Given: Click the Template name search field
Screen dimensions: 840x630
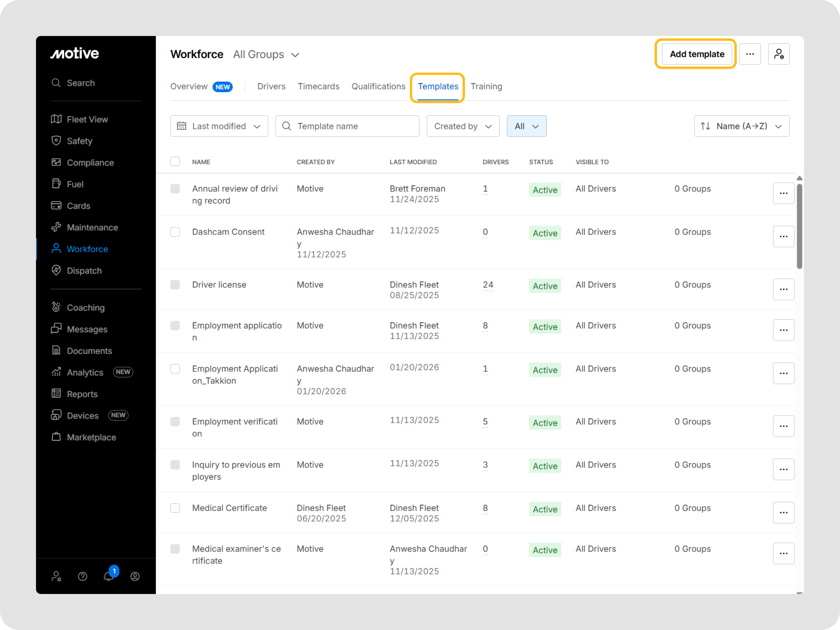Looking at the screenshot, I should [347, 126].
